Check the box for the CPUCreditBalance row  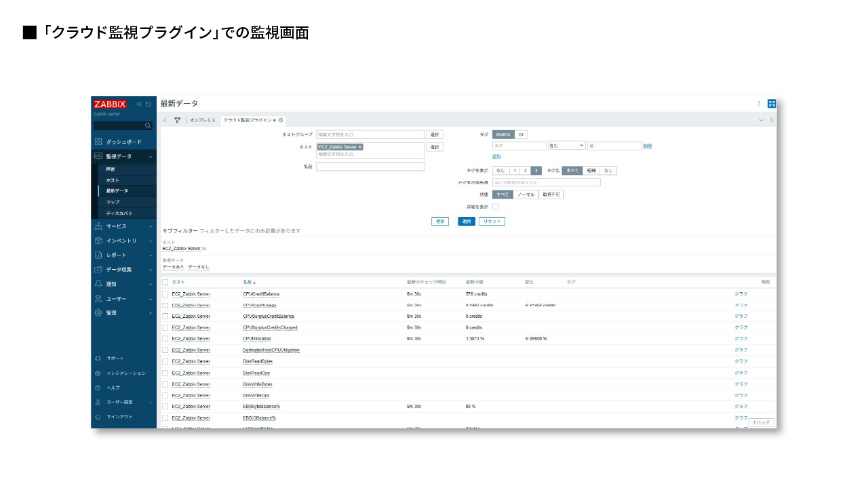click(x=165, y=294)
